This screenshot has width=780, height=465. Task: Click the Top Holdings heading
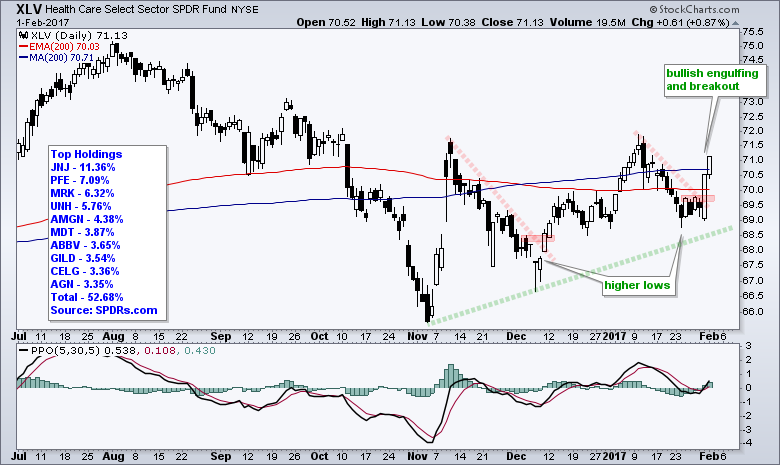click(x=86, y=154)
